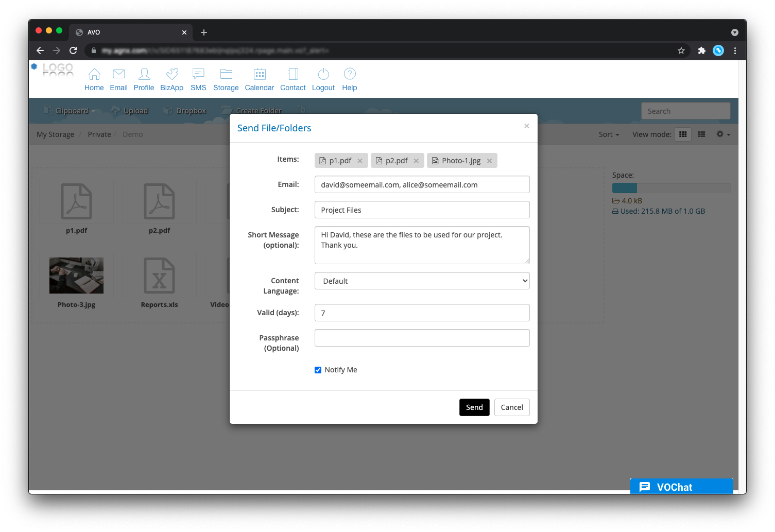Open the BizApp navigation icon

(171, 75)
